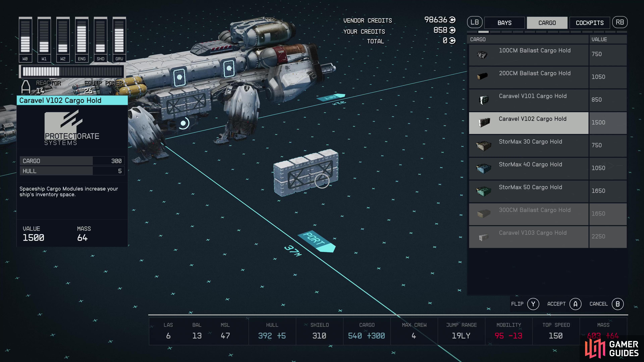Click the reactor class A icon
Screen dimensions: 644x362
(26, 87)
